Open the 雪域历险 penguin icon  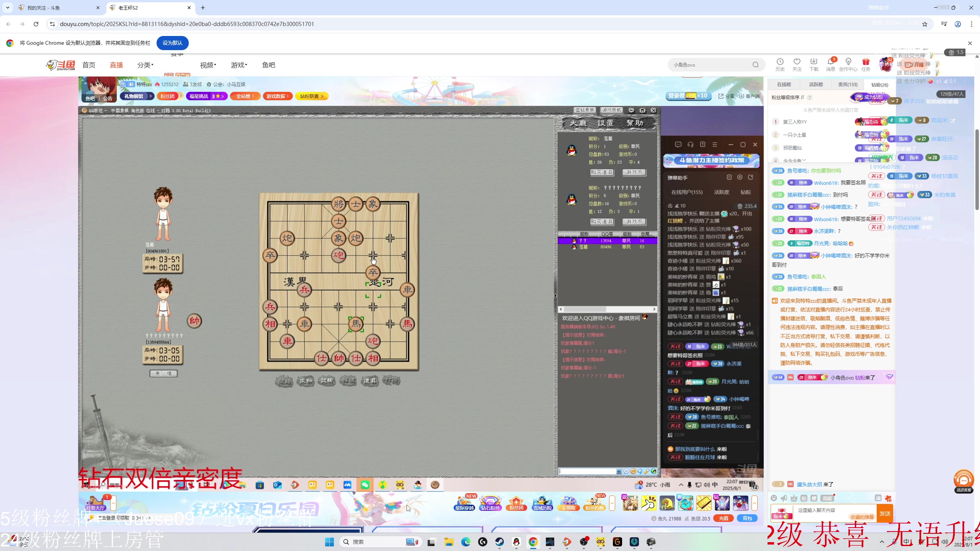tap(542, 503)
